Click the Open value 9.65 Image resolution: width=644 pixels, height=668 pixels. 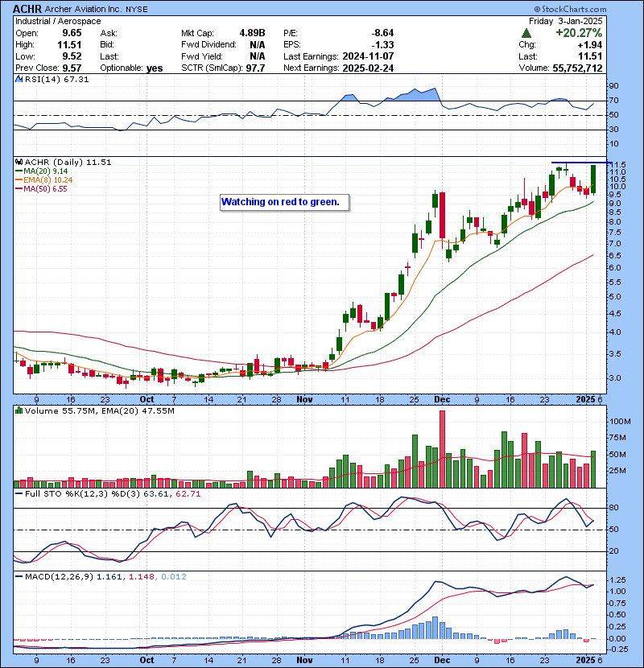pyautogui.click(x=72, y=33)
